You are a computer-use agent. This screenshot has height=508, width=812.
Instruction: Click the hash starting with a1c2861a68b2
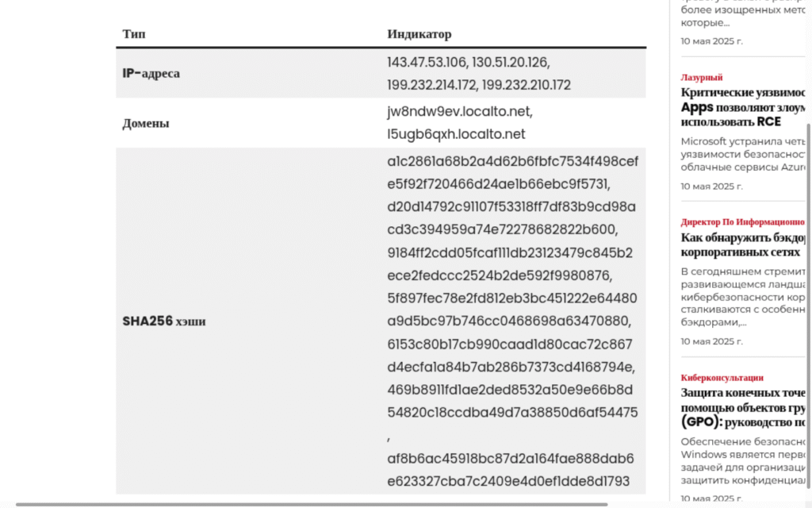tap(513, 172)
